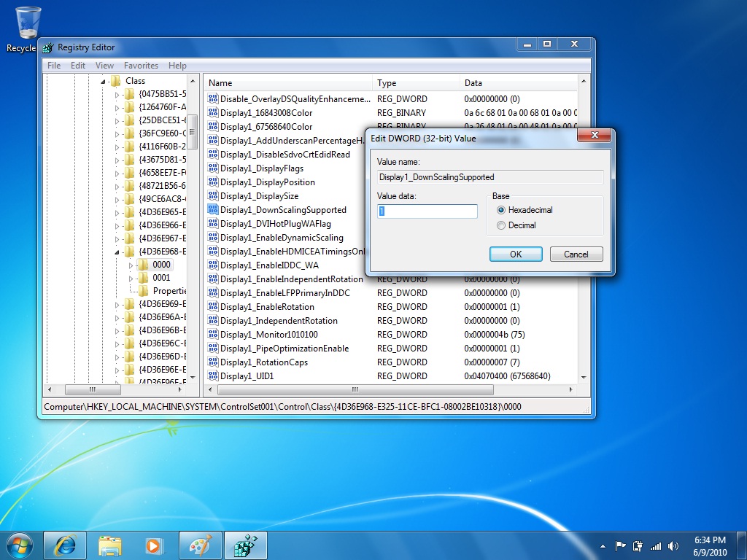Open the Help menu

coord(177,66)
